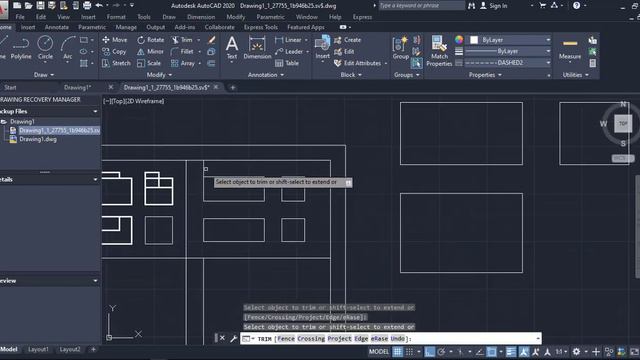The height and width of the screenshot is (360, 640).
Task: Switch to the Annotate ribbon tab
Action: [57, 27]
